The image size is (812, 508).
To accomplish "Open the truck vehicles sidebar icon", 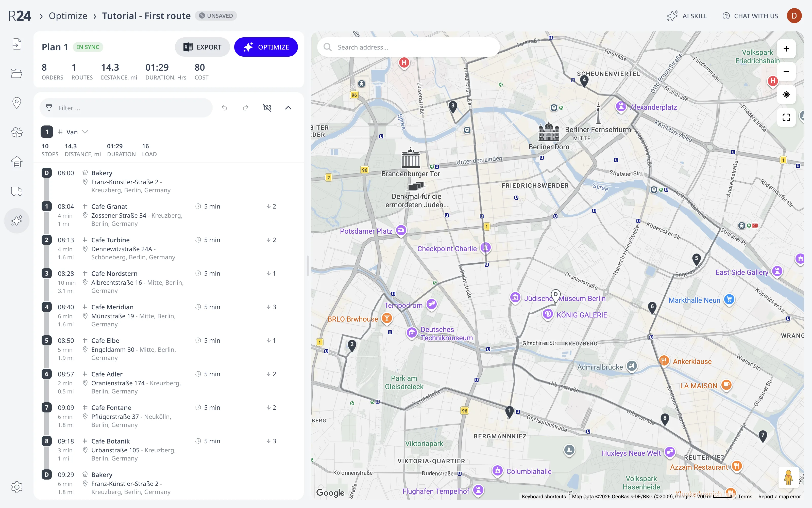I will pos(16,191).
